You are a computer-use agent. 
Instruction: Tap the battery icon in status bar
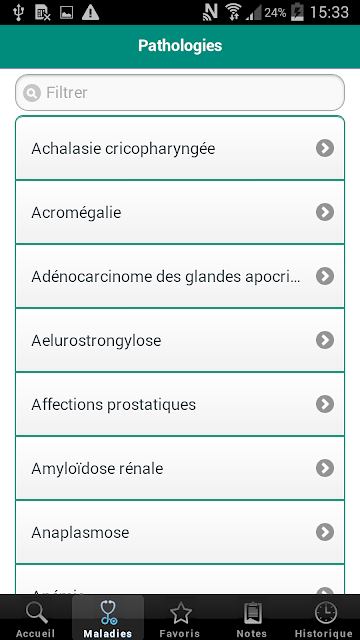click(x=297, y=12)
